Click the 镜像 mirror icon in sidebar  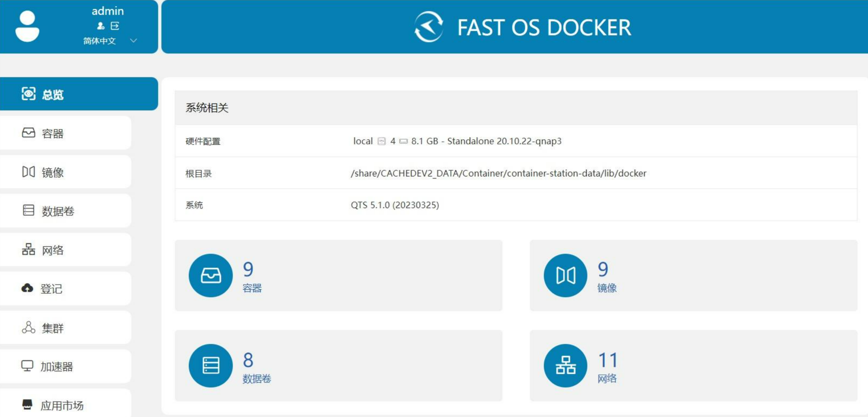pyautogui.click(x=29, y=172)
